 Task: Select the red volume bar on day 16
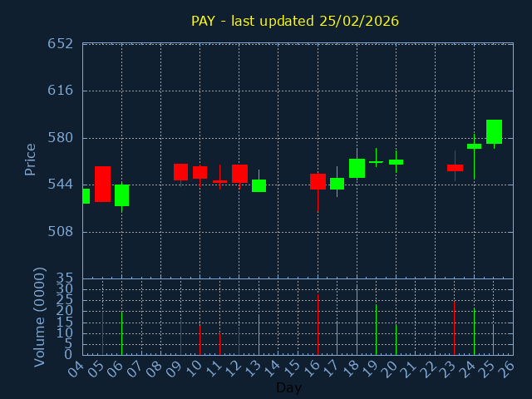click(x=318, y=324)
